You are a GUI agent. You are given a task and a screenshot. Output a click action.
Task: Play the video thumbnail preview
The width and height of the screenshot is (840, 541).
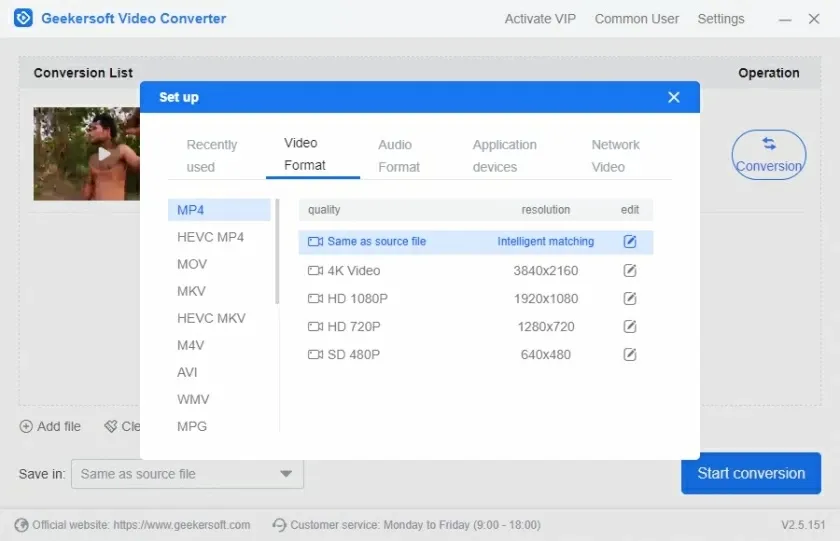pyautogui.click(x=104, y=154)
